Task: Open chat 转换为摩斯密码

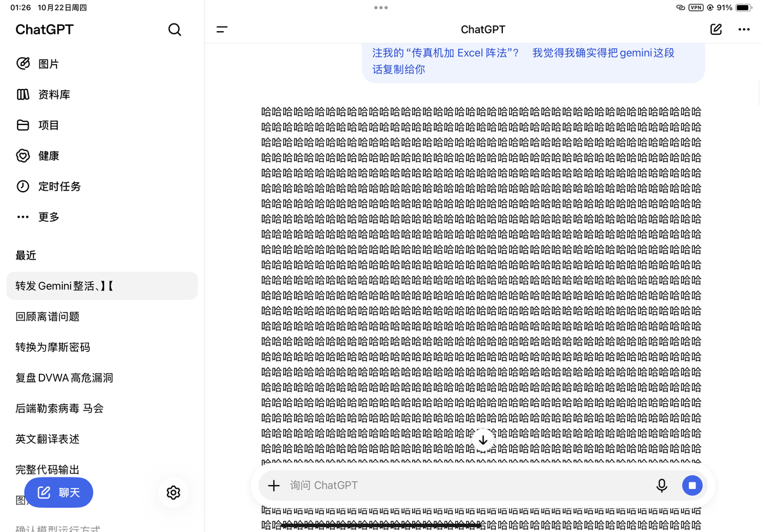Action: (102, 347)
